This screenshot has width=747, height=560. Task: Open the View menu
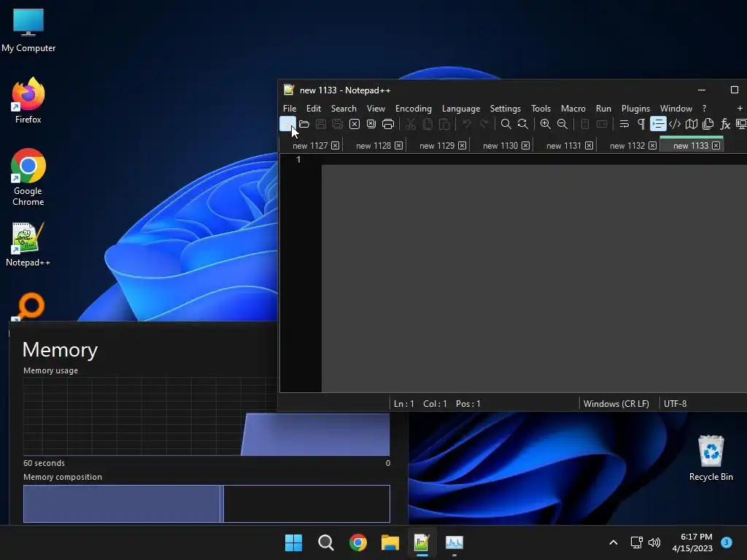[376, 109]
